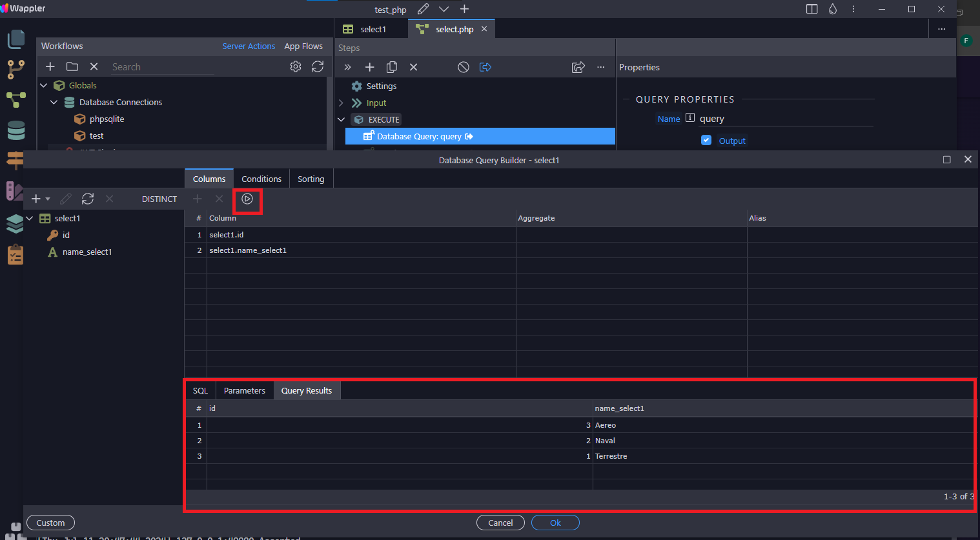Switch to the Conditions tab
980x540 pixels.
pyautogui.click(x=261, y=179)
